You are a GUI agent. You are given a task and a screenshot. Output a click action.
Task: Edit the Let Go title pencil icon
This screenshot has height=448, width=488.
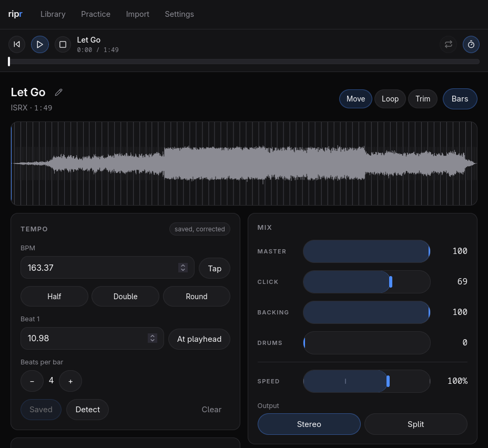pyautogui.click(x=58, y=92)
